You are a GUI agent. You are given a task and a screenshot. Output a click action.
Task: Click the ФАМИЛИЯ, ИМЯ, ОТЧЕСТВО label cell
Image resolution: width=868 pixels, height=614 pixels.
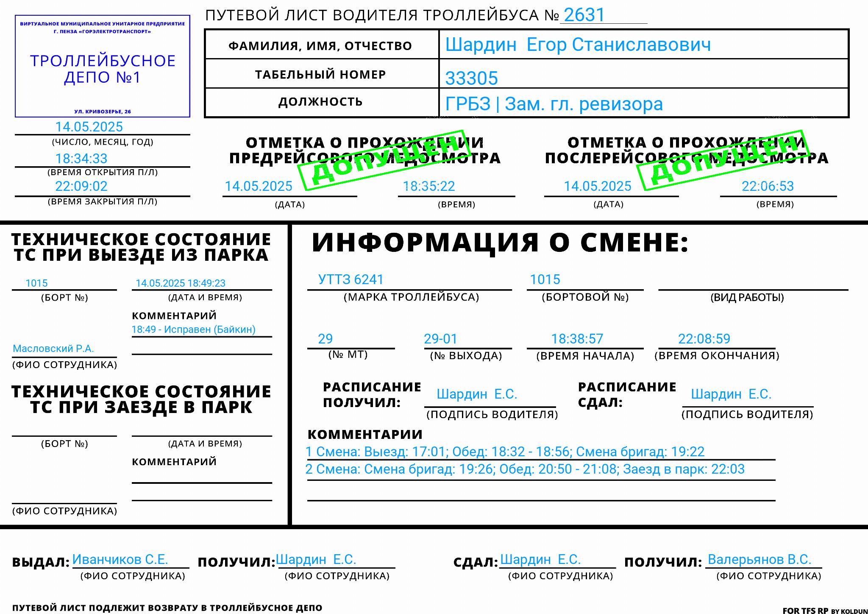(x=322, y=45)
